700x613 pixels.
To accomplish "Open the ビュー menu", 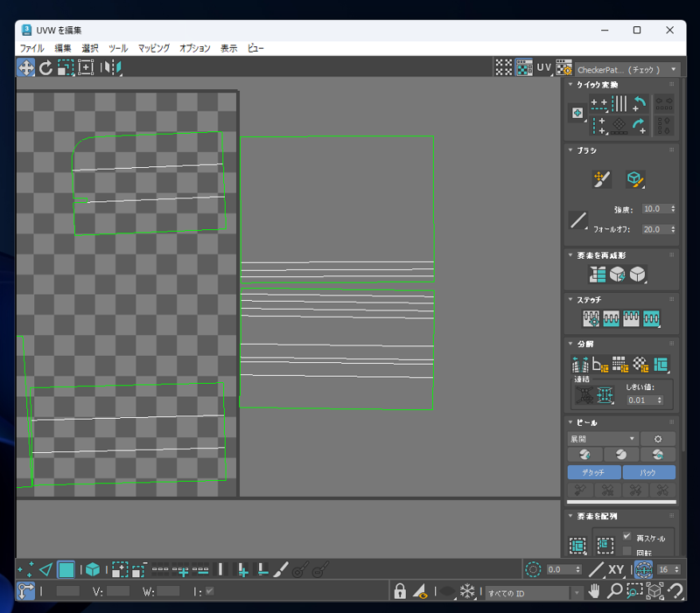I will [255, 48].
